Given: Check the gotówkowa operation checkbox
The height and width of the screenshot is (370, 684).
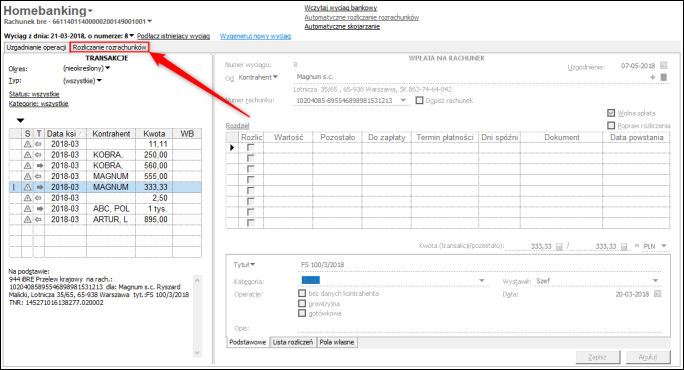Looking at the screenshot, I should coord(302,313).
